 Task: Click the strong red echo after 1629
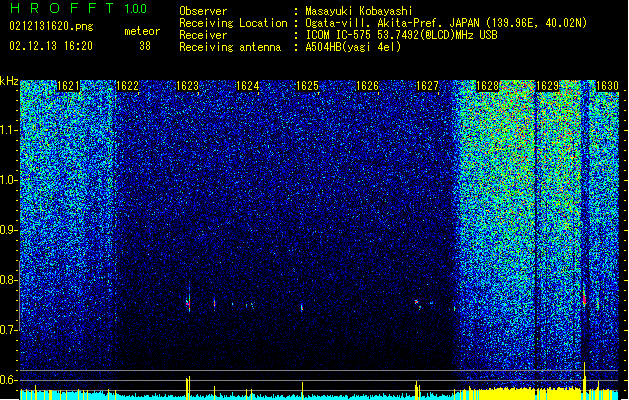tap(584, 298)
